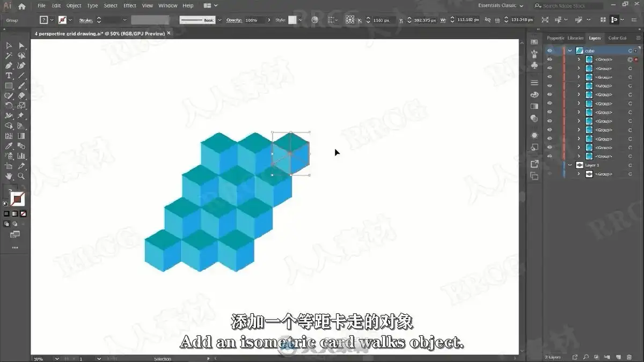Click the Opacity label link

234,20
